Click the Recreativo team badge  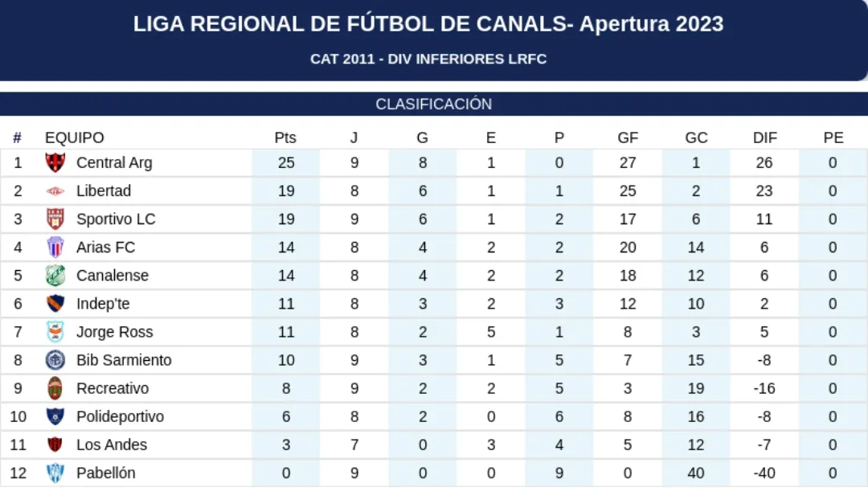(55, 388)
